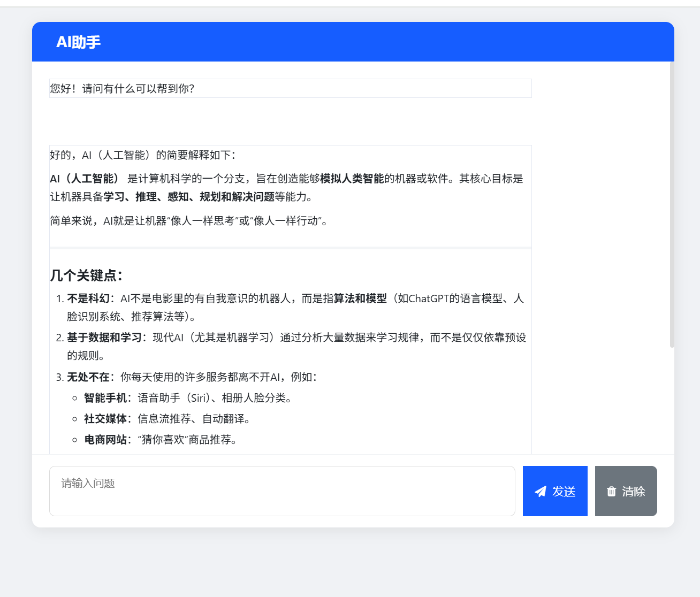Image resolution: width=700 pixels, height=597 pixels.
Task: Select the 发送 button
Action: tap(554, 491)
